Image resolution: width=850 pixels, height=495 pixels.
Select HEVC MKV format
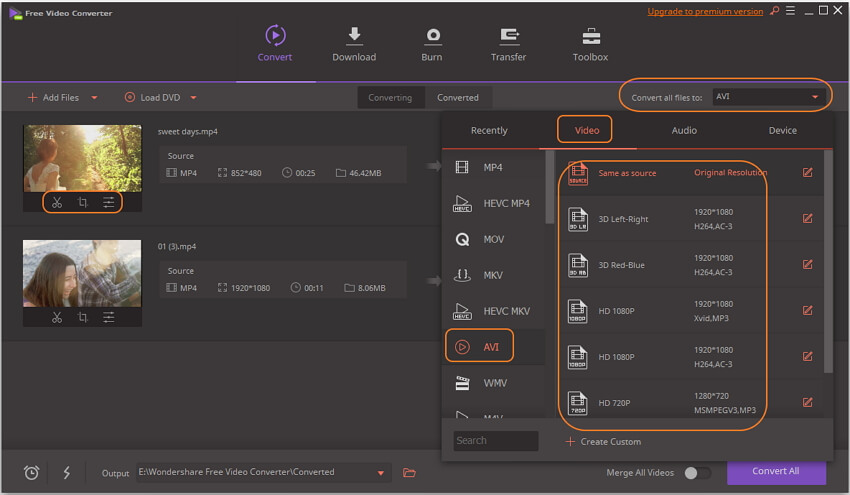(x=493, y=311)
